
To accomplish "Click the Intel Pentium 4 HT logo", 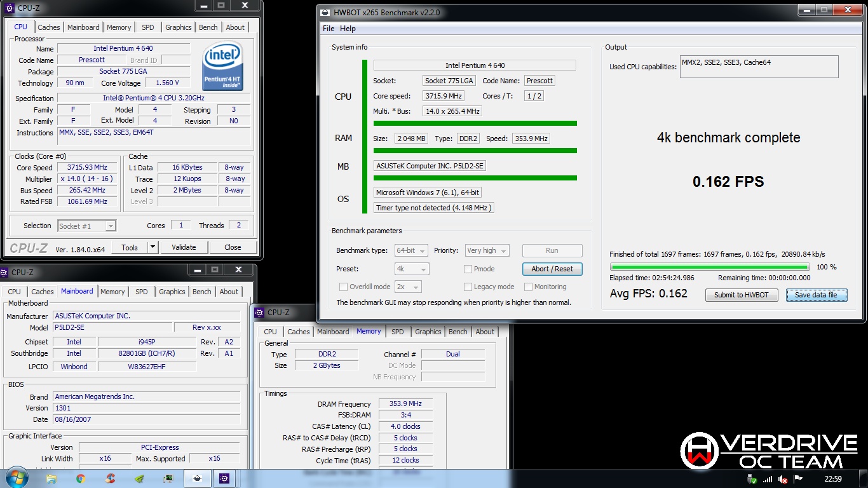I will [x=223, y=65].
